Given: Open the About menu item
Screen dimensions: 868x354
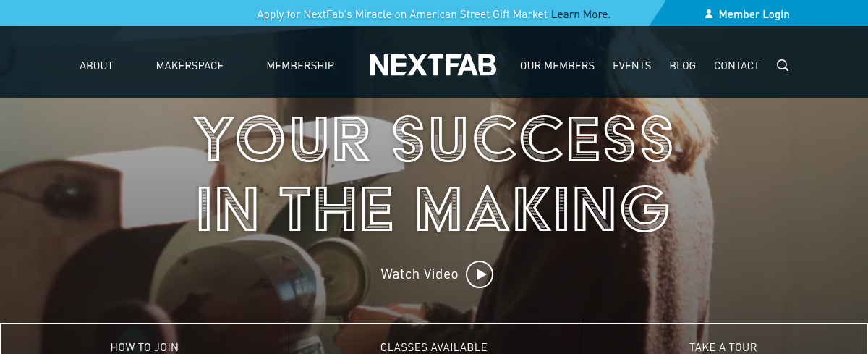Looking at the screenshot, I should (x=96, y=66).
